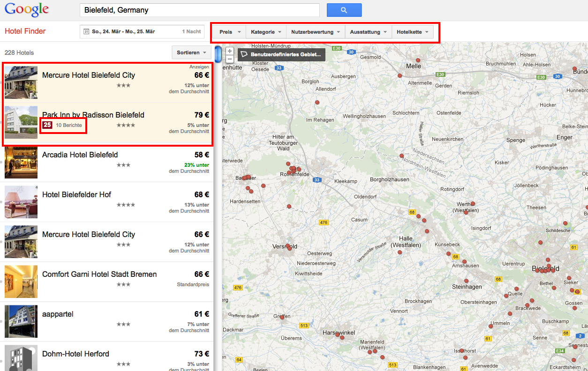Viewport: 588px width, 371px height.
Task: Open the Nutzerbewertung filter dropdown
Action: (315, 32)
